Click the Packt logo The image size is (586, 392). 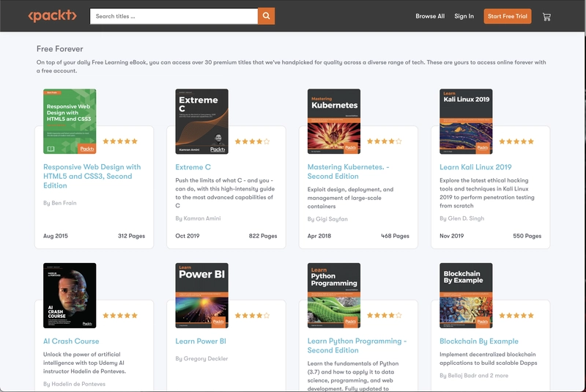52,15
